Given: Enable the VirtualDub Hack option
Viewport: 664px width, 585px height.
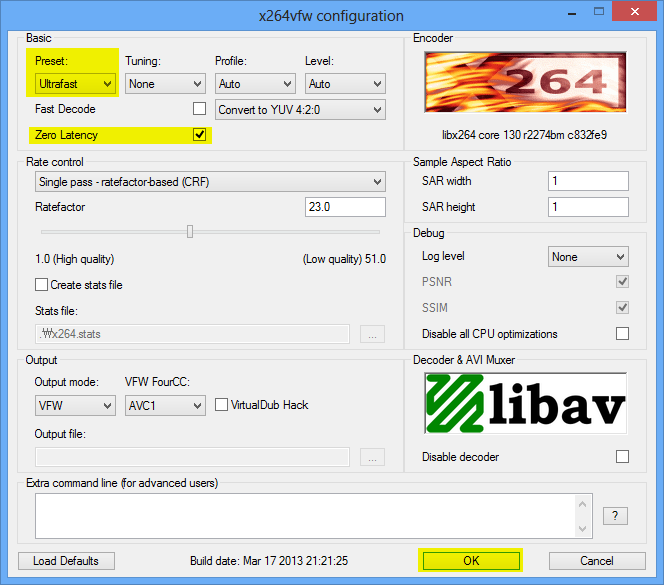Looking at the screenshot, I should point(222,405).
